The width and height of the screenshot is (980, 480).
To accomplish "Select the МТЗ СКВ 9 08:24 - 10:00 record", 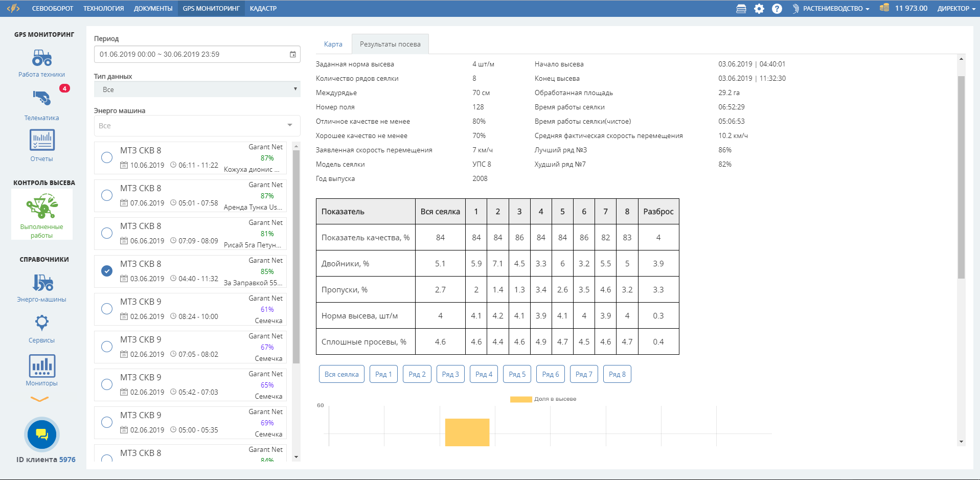I will 107,309.
